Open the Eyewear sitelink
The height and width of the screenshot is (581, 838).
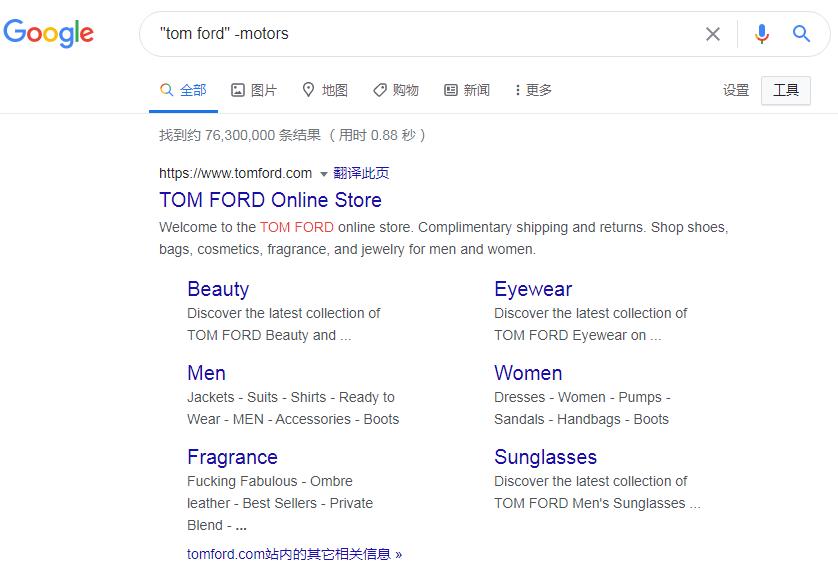533,289
